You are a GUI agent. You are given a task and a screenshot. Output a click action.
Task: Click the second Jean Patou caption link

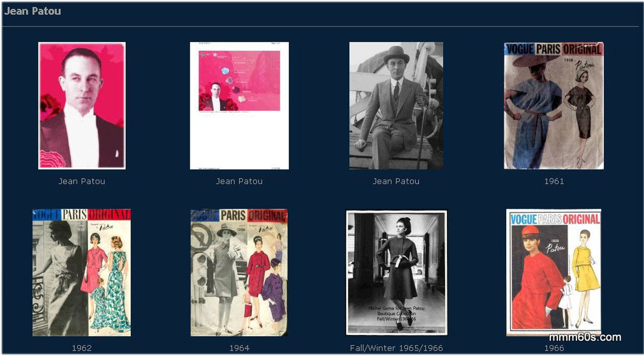pos(239,181)
